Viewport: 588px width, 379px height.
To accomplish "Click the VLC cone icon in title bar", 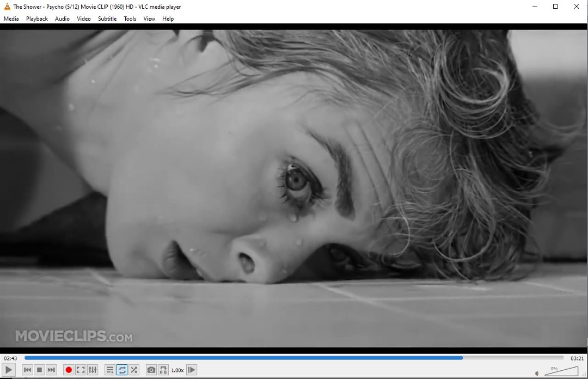I will (7, 7).
